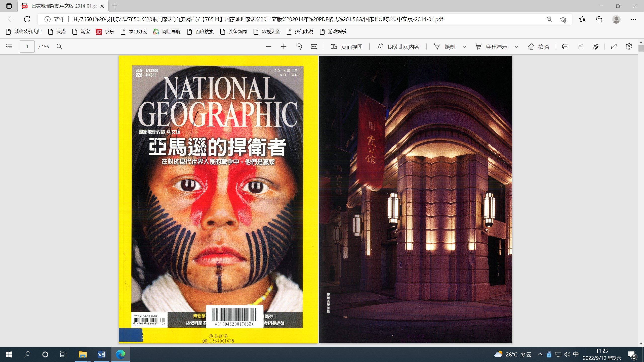Image resolution: width=644 pixels, height=362 pixels.
Task: Open Collections panel
Action: (599, 19)
